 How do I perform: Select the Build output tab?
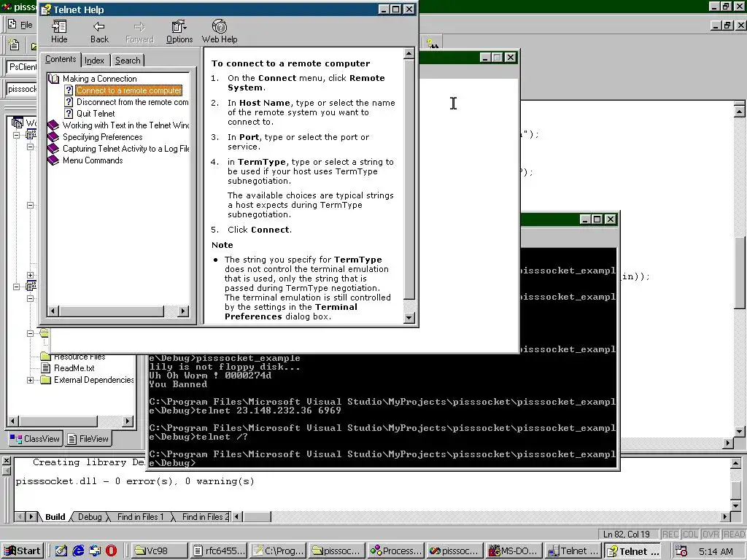[x=55, y=517]
